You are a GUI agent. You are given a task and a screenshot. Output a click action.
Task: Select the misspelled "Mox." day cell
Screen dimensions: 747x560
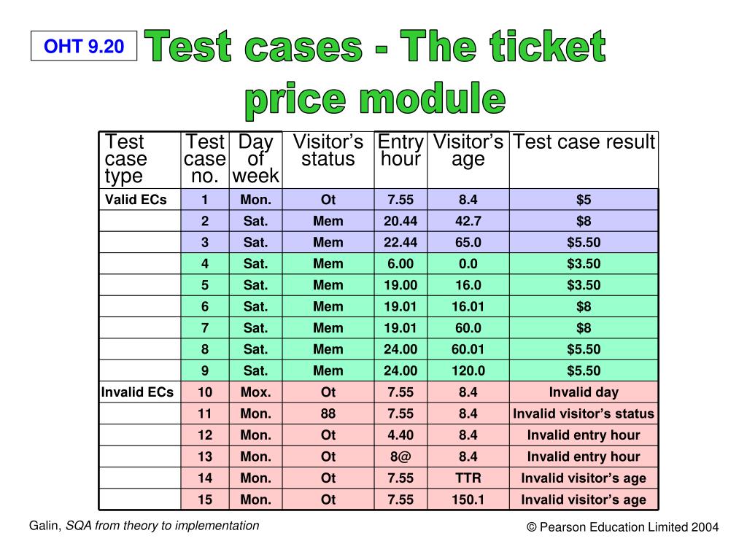[255, 392]
